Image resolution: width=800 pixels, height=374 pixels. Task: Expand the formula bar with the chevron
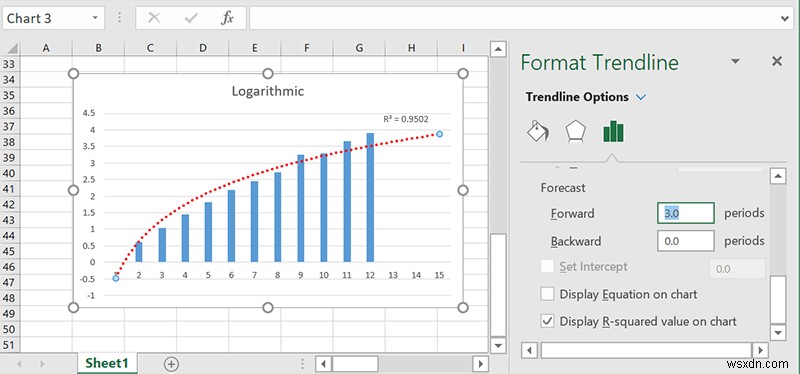tap(785, 19)
